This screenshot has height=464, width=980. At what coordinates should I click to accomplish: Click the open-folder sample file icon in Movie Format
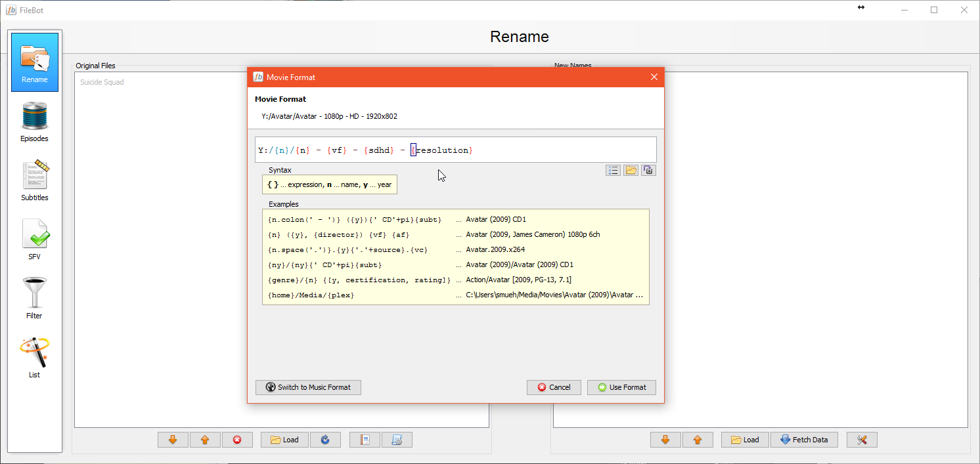coord(631,171)
